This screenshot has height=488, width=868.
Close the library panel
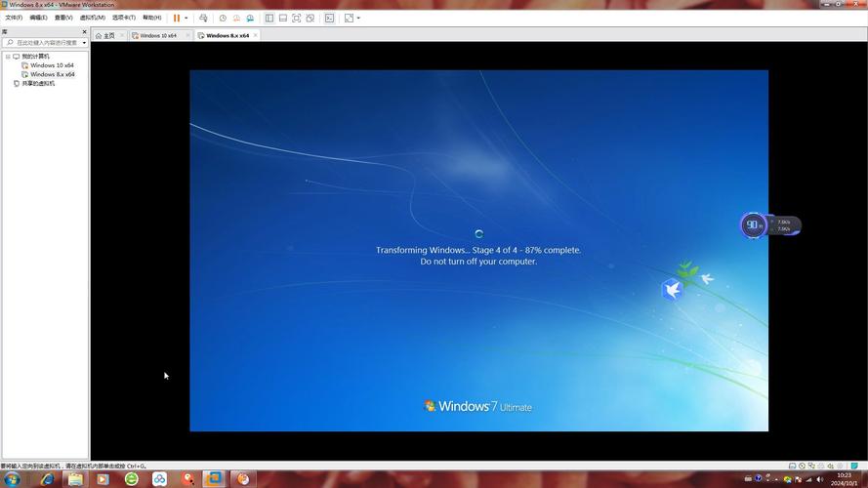click(x=84, y=32)
